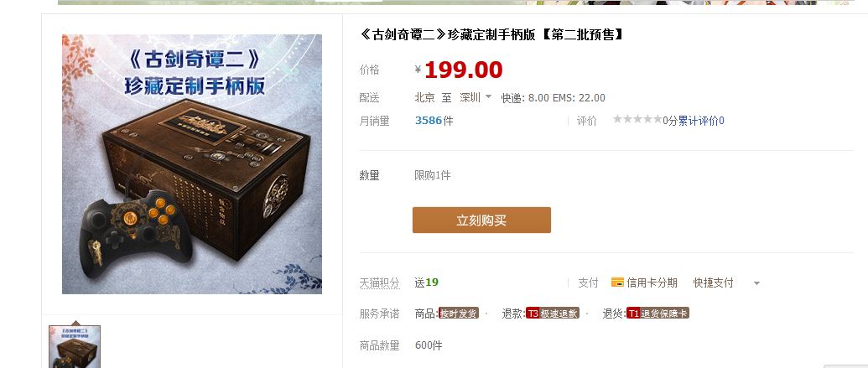Click the 北京 origin city text
868x368 pixels.
tap(424, 97)
